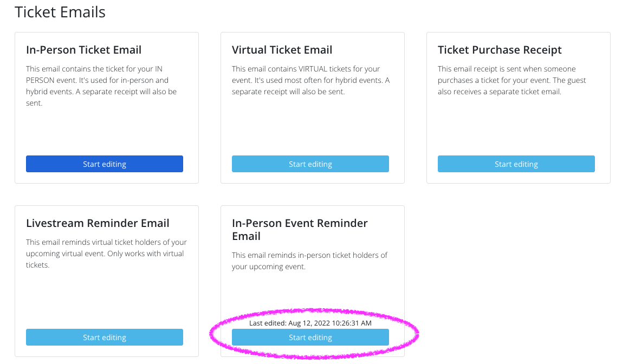Click the Ticket Emails page heading
Viewport: 641px width, 364px height.
click(x=60, y=12)
